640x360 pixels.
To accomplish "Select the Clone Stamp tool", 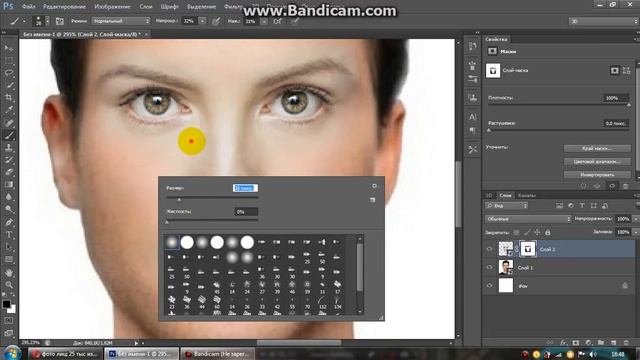I will [9, 147].
